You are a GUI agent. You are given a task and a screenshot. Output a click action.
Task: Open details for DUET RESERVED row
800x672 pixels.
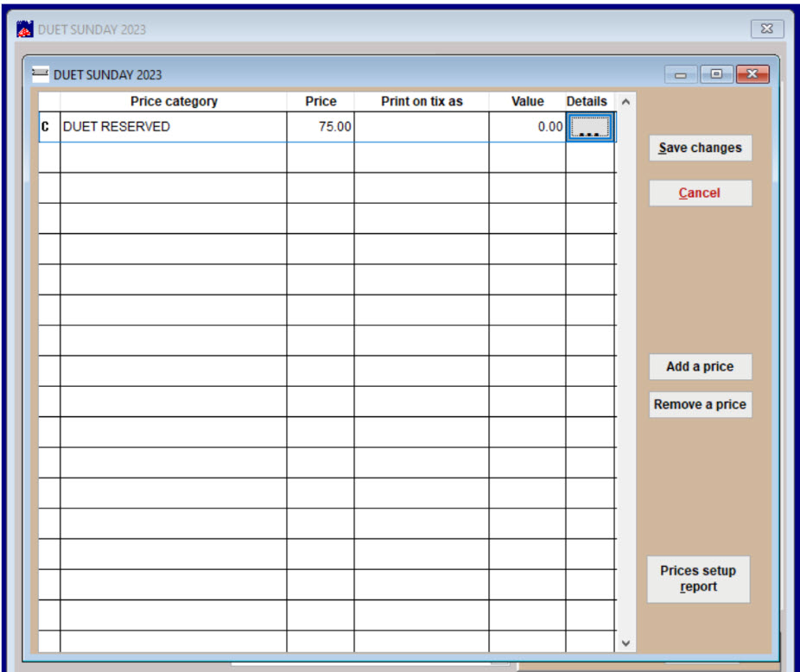590,127
